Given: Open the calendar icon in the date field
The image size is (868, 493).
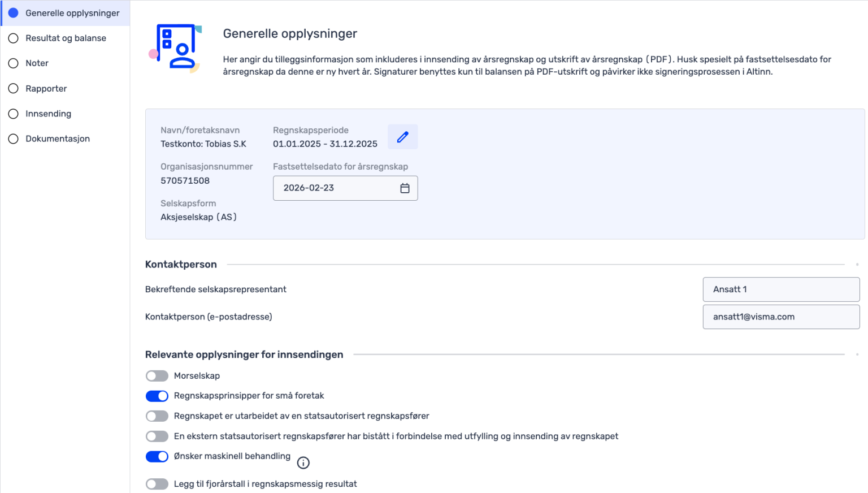Looking at the screenshot, I should [405, 188].
